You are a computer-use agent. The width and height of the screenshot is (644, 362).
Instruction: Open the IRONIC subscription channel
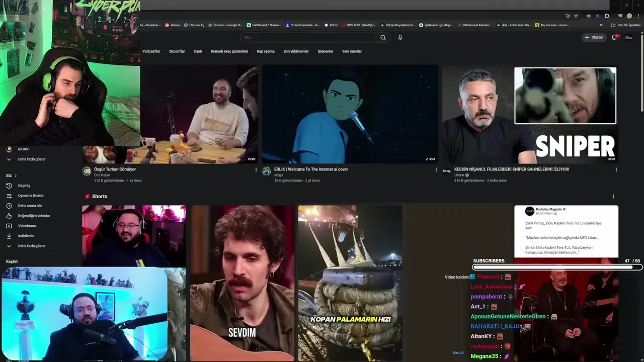coord(23,149)
